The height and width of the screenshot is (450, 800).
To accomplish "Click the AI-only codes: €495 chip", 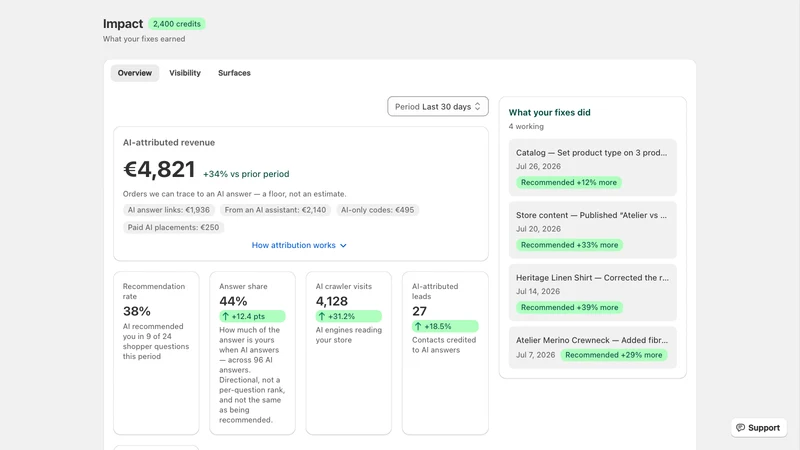I will pyautogui.click(x=377, y=210).
